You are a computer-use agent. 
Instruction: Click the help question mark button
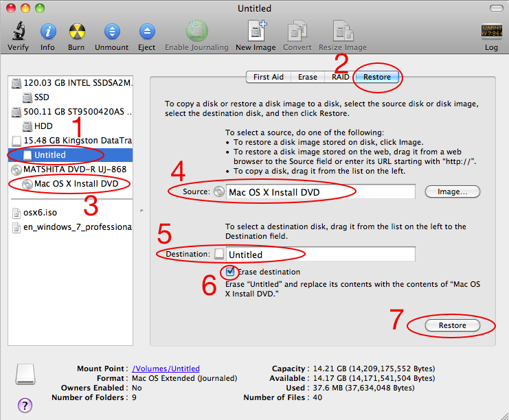coord(25,405)
